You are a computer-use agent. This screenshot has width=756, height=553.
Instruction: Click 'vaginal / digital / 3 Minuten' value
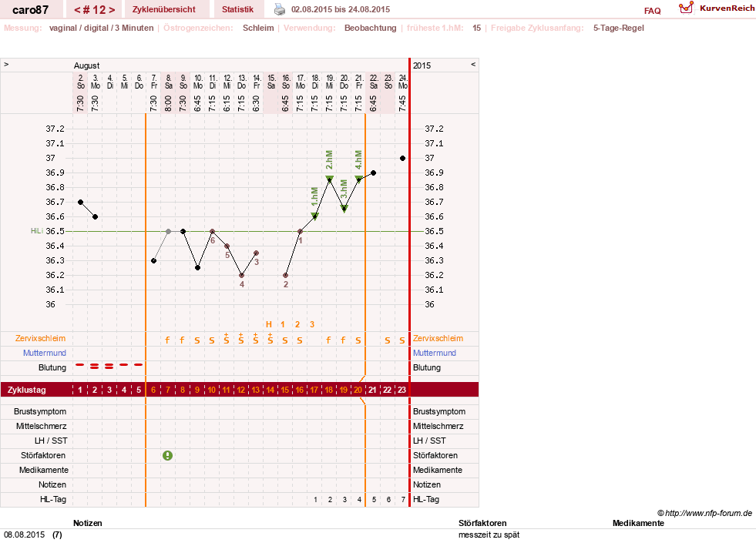click(x=101, y=28)
